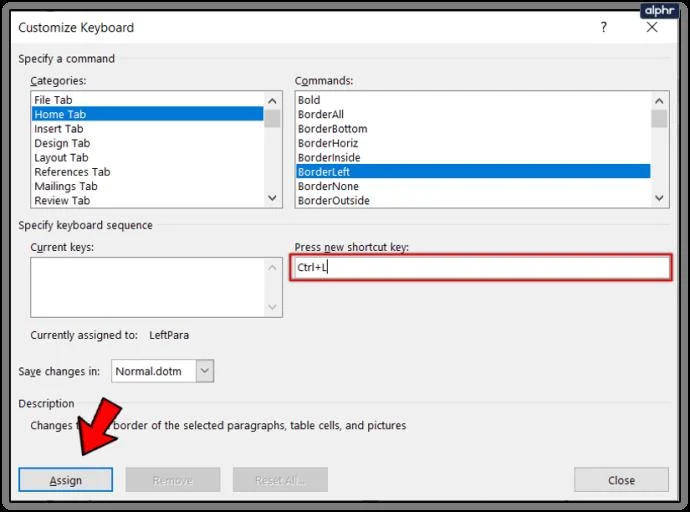Click the Current keys down arrow
Screen dimensions: 690x512
(272, 307)
